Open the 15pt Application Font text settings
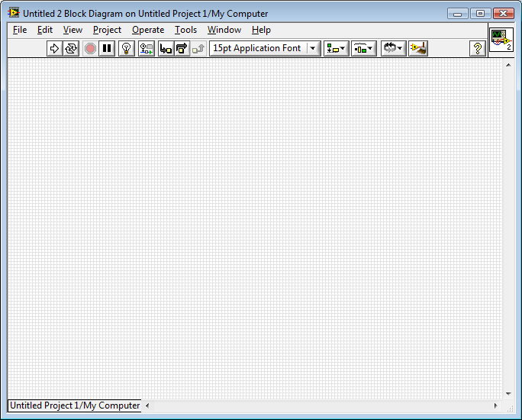Viewport: 522px width, 420px height. pos(265,49)
